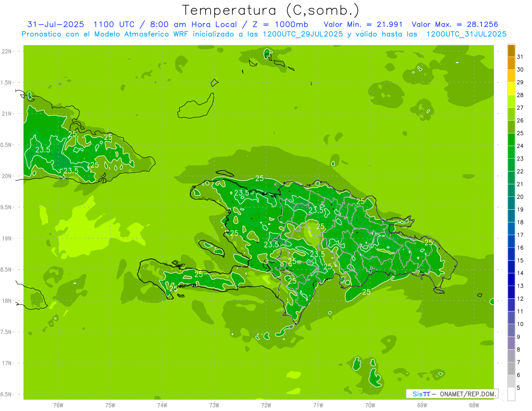The image size is (532, 411).
Task: Click the teal legend swatch between 19 and 20
Action: pyautogui.click(x=511, y=203)
